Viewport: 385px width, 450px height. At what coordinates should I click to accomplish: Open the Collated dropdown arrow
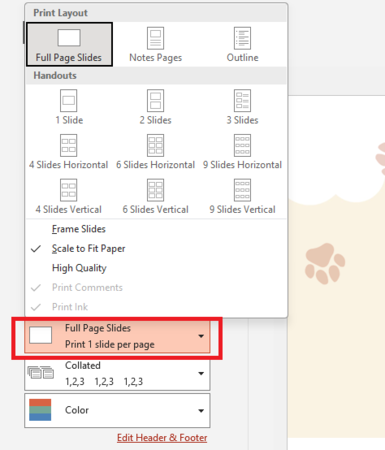click(201, 373)
